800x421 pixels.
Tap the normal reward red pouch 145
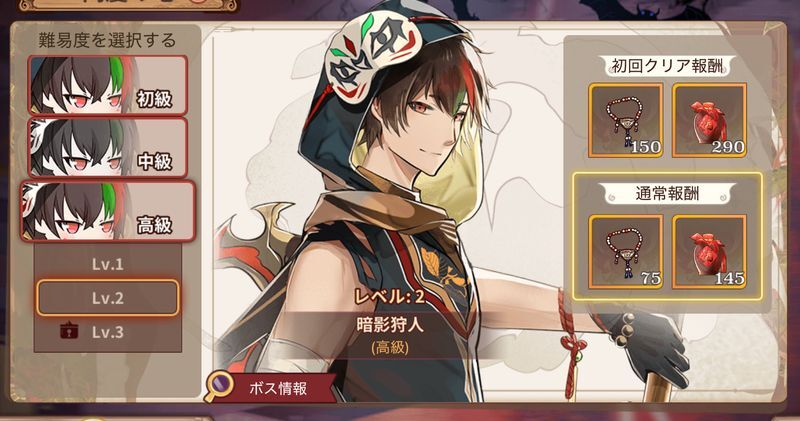(709, 252)
